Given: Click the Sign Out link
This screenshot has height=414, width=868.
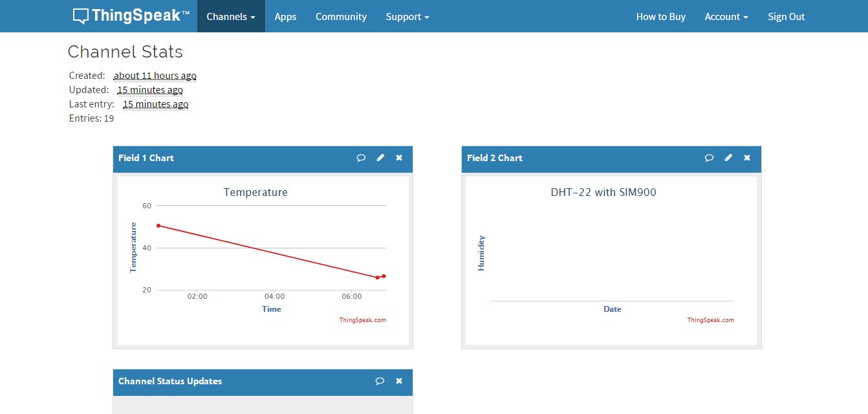Looking at the screenshot, I should pyautogui.click(x=786, y=16).
